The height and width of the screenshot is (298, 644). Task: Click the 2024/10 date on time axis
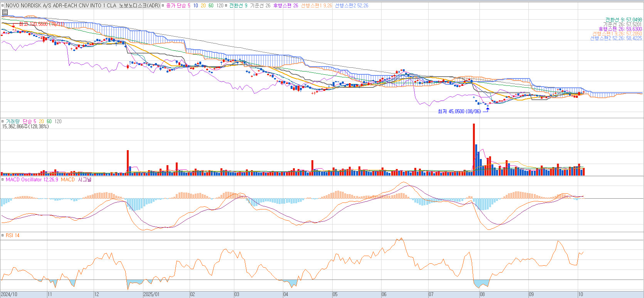[x=9, y=295]
